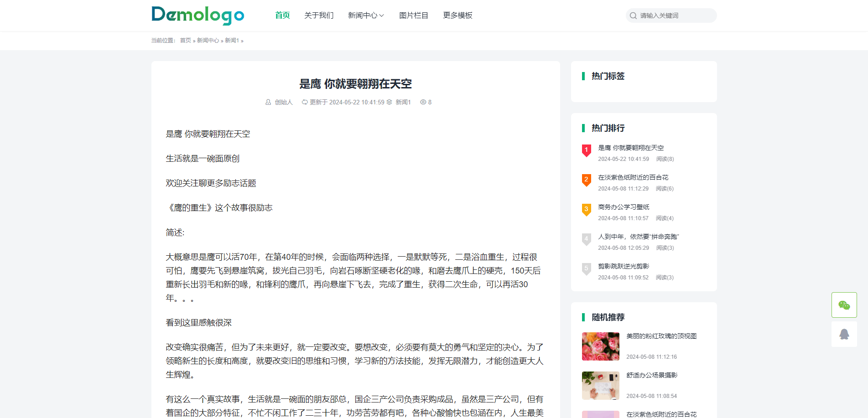Click the QQ floating contact icon
868x418 pixels.
844,334
